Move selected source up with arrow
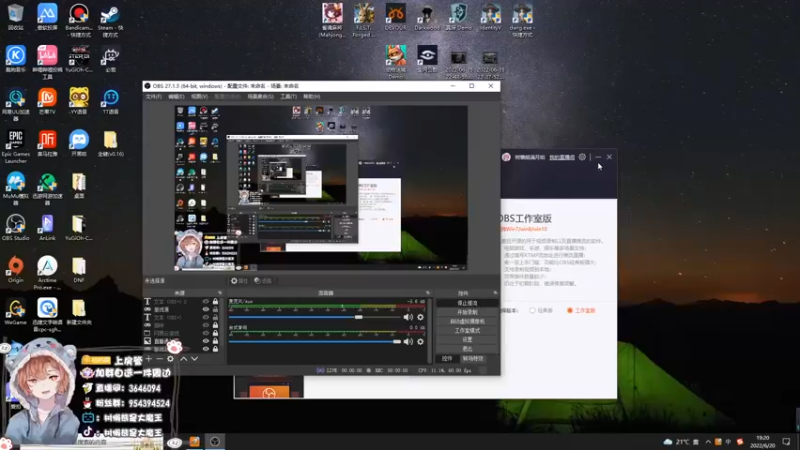The image size is (800, 450). [x=183, y=359]
